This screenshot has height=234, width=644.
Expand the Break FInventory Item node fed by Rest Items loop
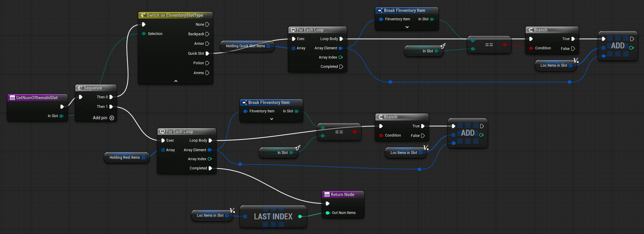271,119
